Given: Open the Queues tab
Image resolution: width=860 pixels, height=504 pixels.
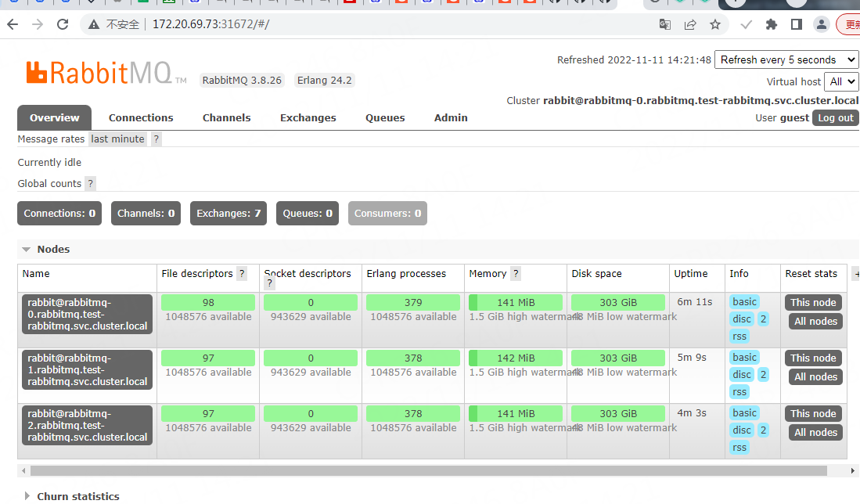Looking at the screenshot, I should (x=385, y=117).
